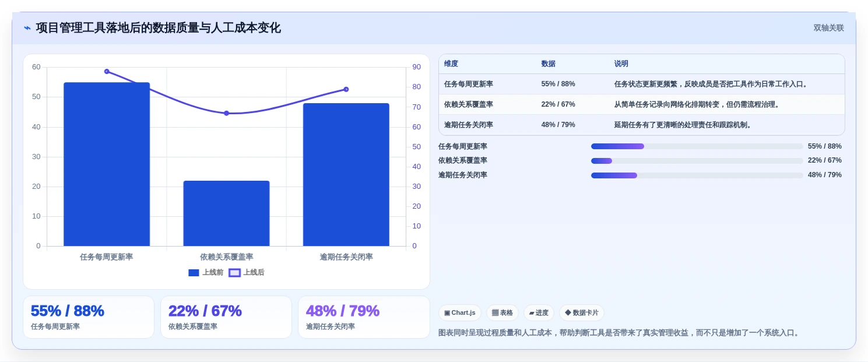Image resolution: width=868 pixels, height=362 pixels.
Task: Select the 55% / 88% stat card
Action: (89, 317)
